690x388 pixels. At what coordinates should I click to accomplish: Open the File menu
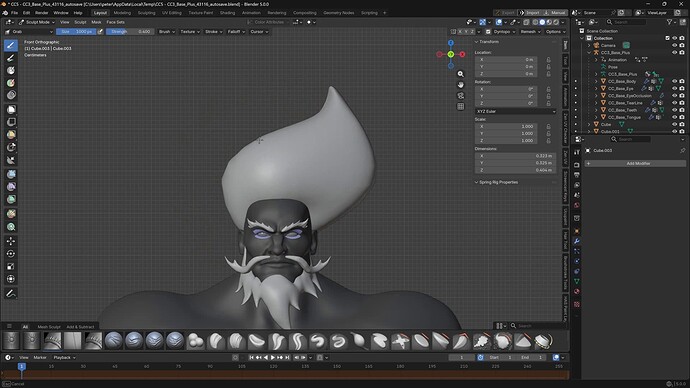point(15,13)
